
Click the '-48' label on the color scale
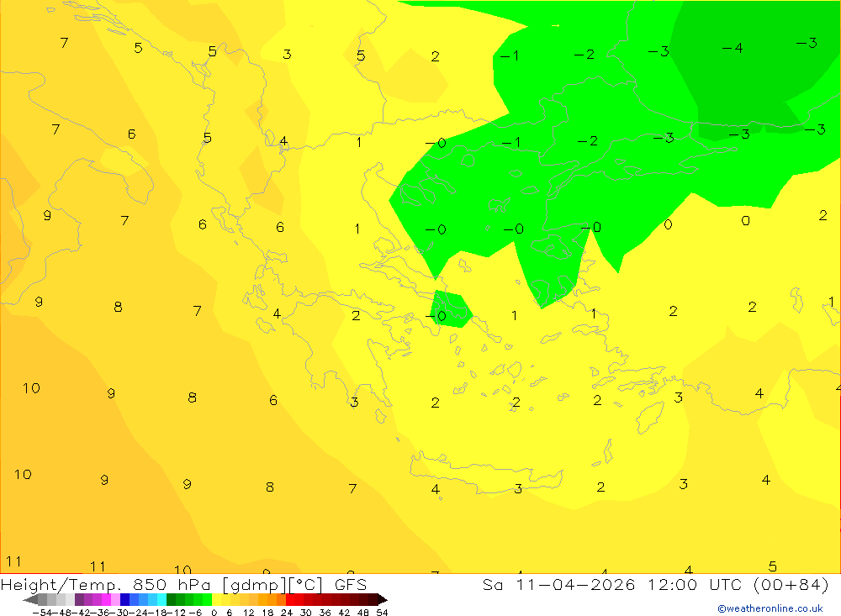coord(62,613)
